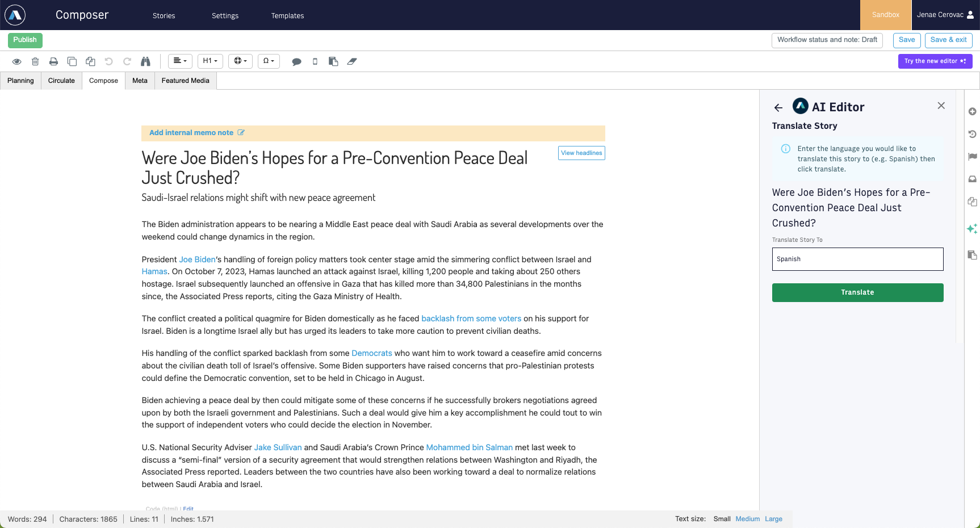Open revision history icon in right sidebar
The image size is (980, 528).
972,134
